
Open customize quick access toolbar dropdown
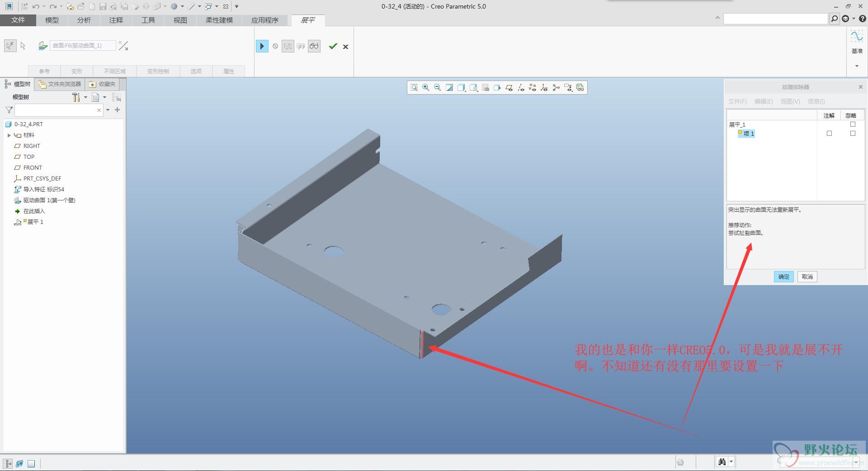point(236,6)
